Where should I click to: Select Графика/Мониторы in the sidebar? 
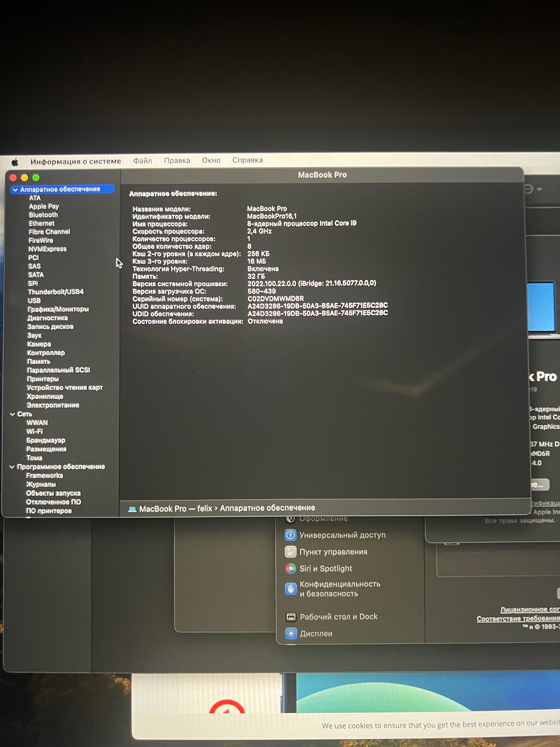(x=58, y=309)
